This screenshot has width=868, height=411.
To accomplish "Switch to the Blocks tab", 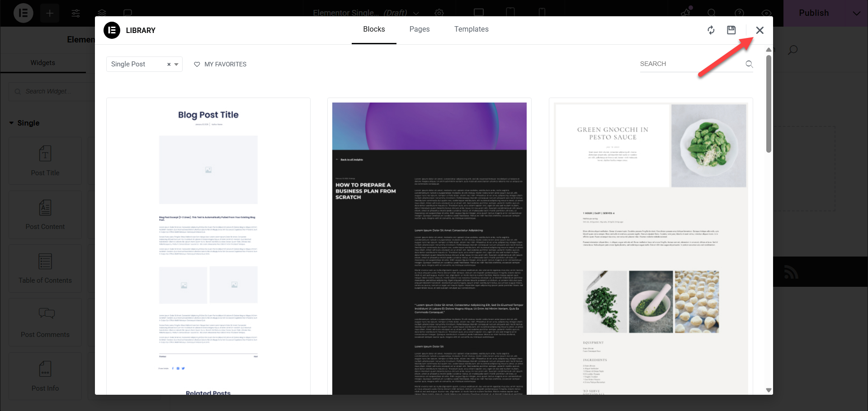I will point(374,29).
